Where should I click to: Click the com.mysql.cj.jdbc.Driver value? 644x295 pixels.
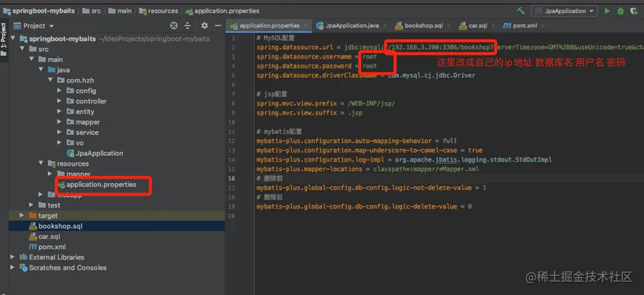click(x=431, y=75)
